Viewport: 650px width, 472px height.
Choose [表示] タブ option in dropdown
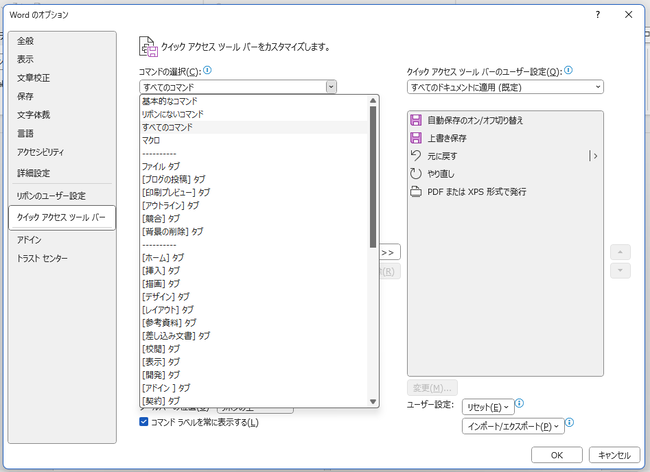pyautogui.click(x=253, y=362)
